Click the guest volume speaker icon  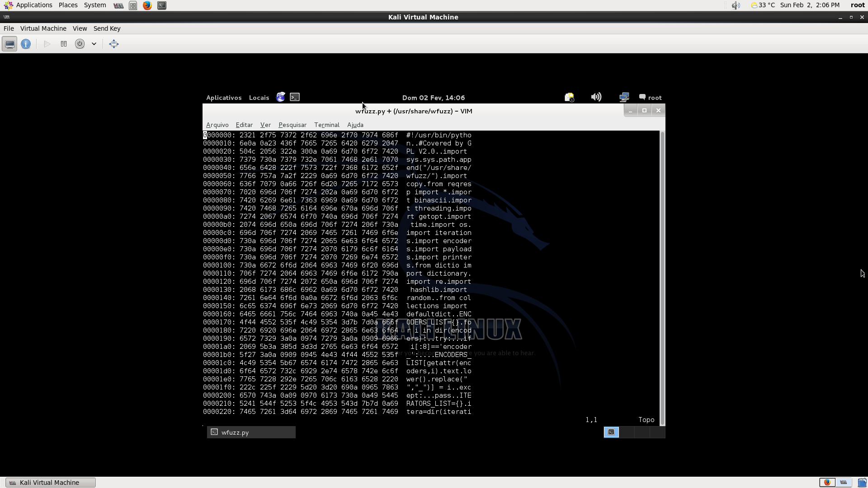click(x=596, y=97)
